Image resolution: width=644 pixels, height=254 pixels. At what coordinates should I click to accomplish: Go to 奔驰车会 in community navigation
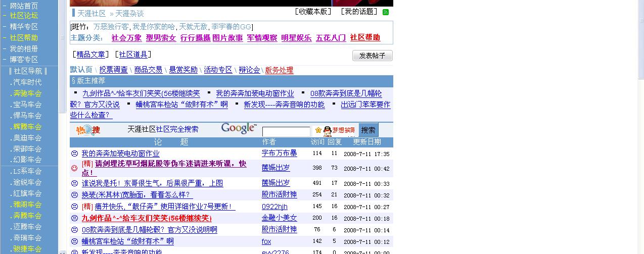pos(27,93)
